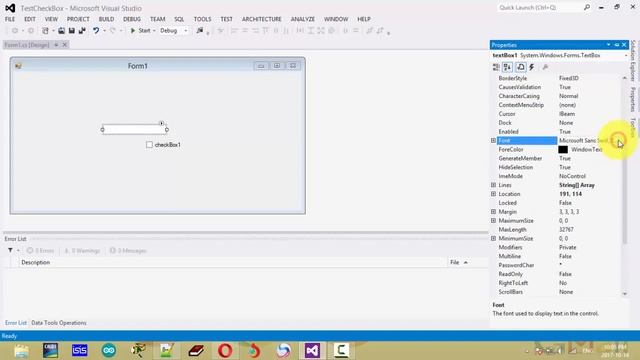Switch to Data Tools Operations tab

(59, 323)
